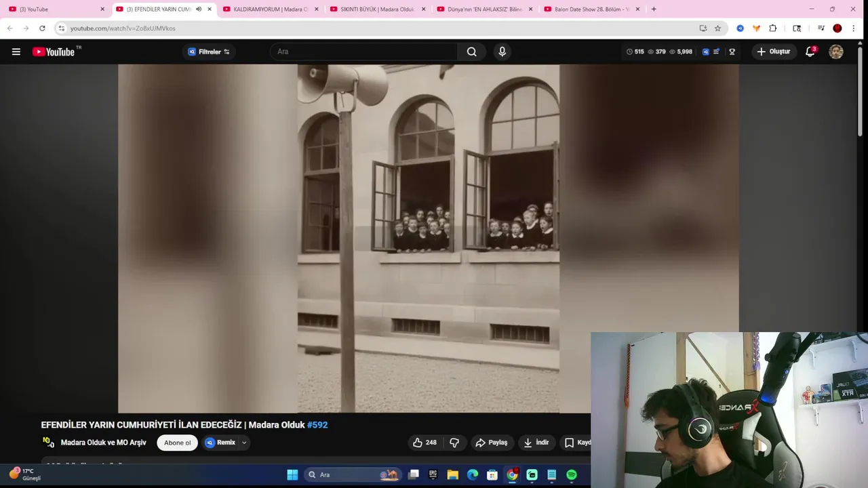Screen dimensions: 868x488
Task: Open the Filtreler filter button
Action: 209,52
